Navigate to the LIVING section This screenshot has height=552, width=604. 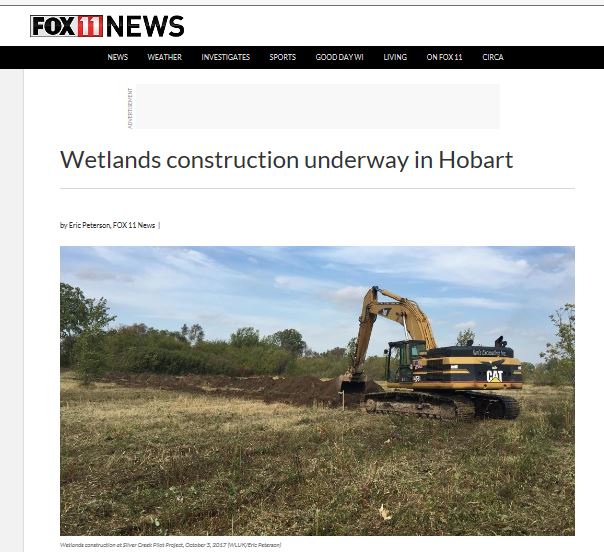pos(395,57)
